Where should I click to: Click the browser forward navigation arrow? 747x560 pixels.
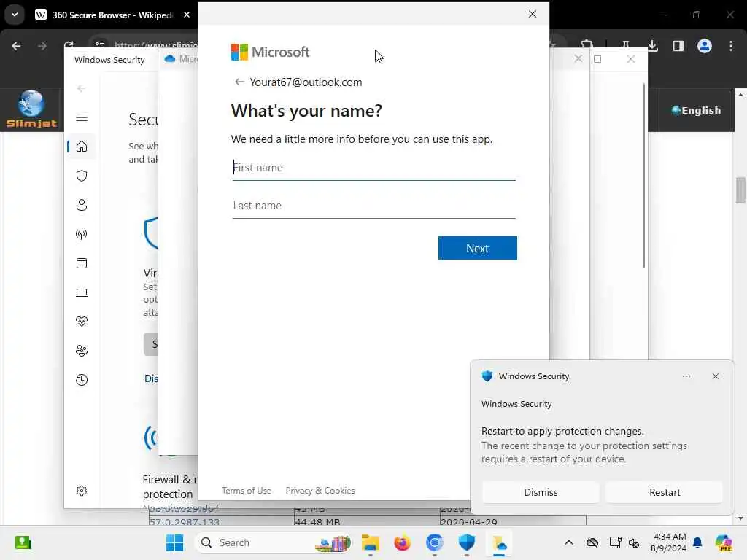tap(42, 46)
